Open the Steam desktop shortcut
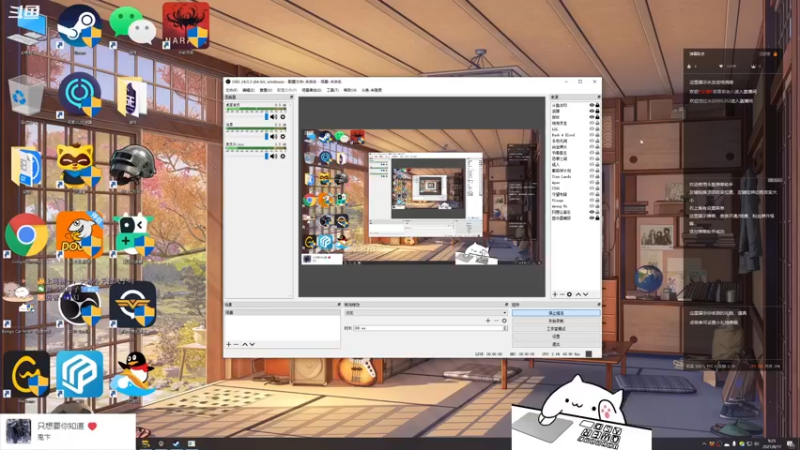 coord(79,27)
